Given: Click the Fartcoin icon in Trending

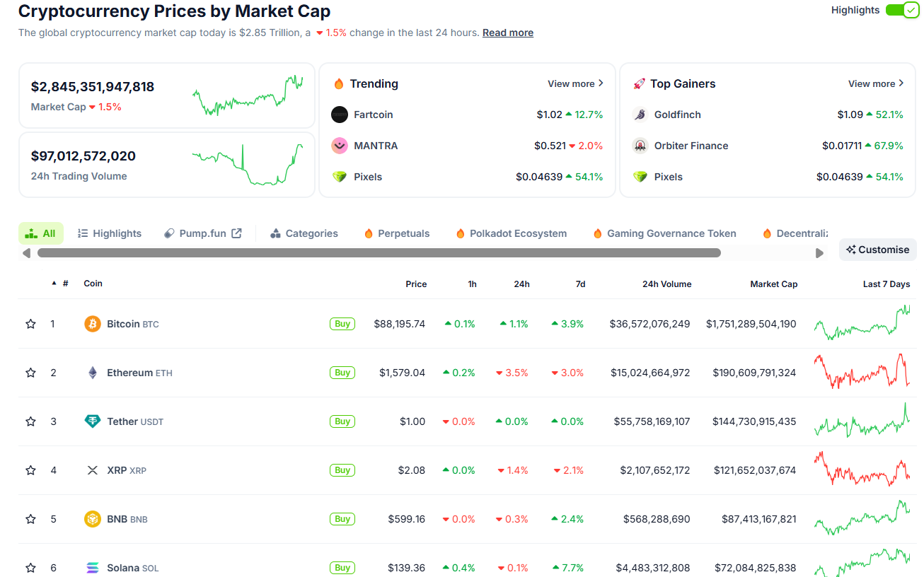Looking at the screenshot, I should 340,115.
